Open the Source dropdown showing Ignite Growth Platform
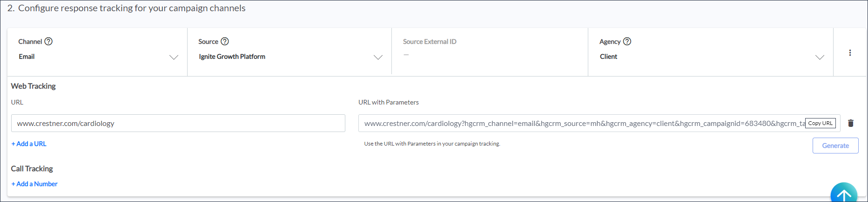The height and width of the screenshot is (202, 868). (x=378, y=57)
